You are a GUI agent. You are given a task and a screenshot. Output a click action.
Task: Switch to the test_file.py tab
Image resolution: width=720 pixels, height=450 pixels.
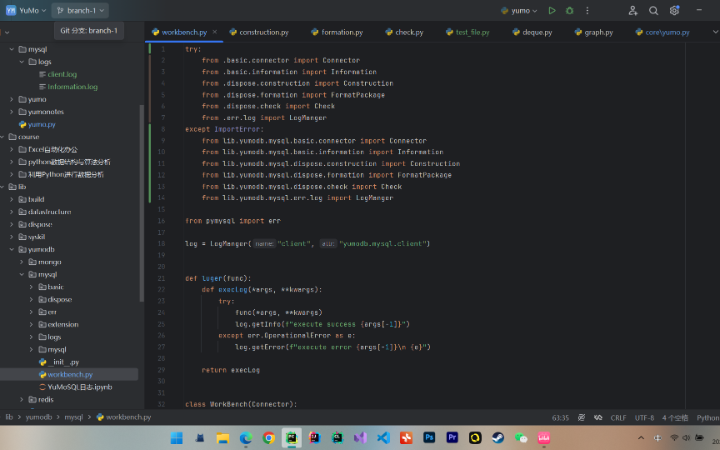pyautogui.click(x=468, y=32)
